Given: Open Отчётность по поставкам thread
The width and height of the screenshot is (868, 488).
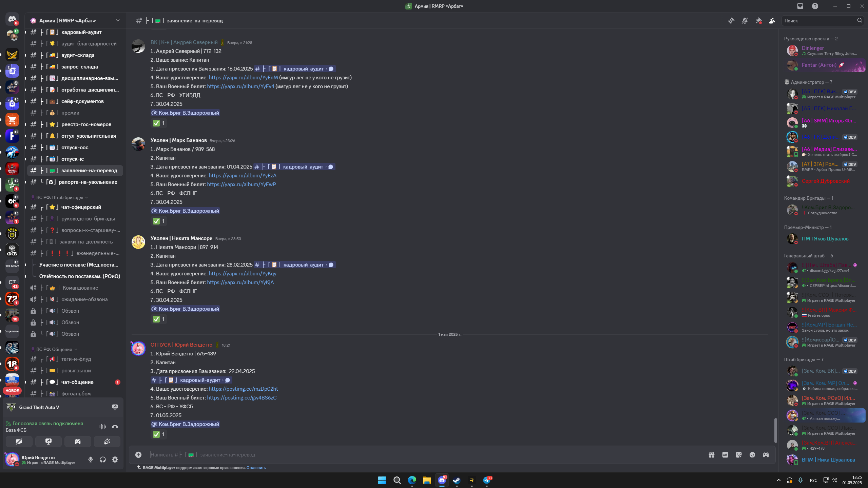Looking at the screenshot, I should (79, 276).
